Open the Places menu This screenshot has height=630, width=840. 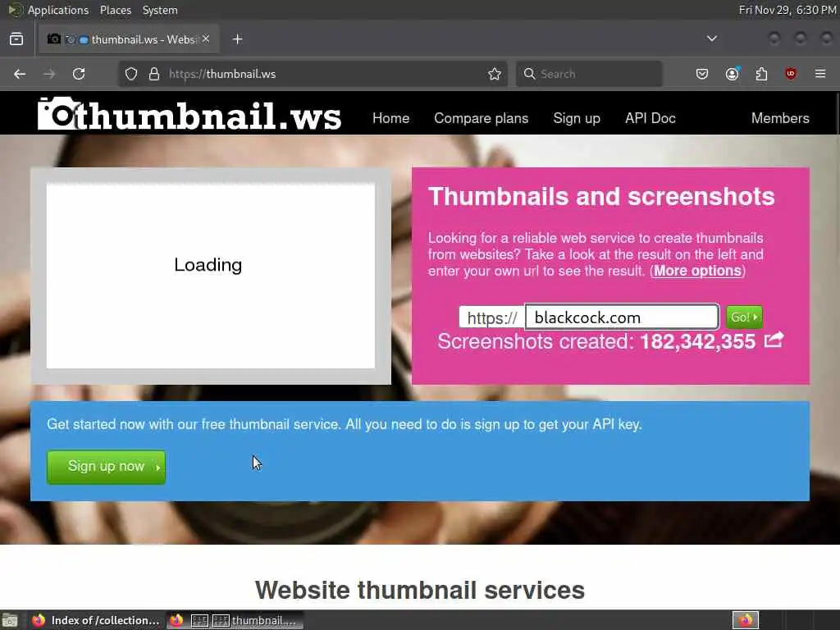tap(116, 10)
